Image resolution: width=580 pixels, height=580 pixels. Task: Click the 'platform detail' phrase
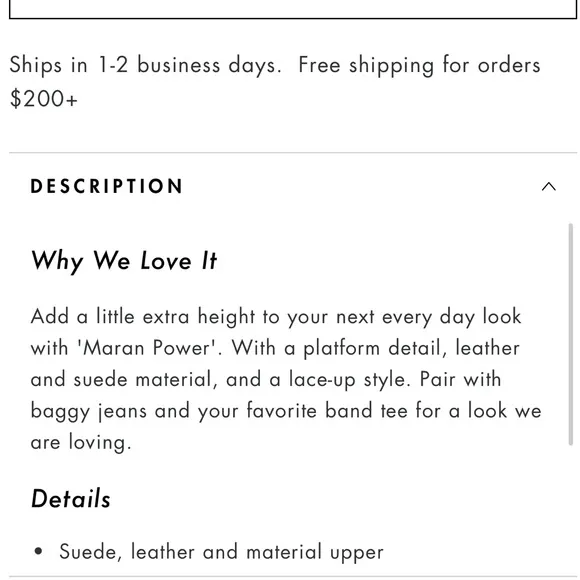[375, 348]
